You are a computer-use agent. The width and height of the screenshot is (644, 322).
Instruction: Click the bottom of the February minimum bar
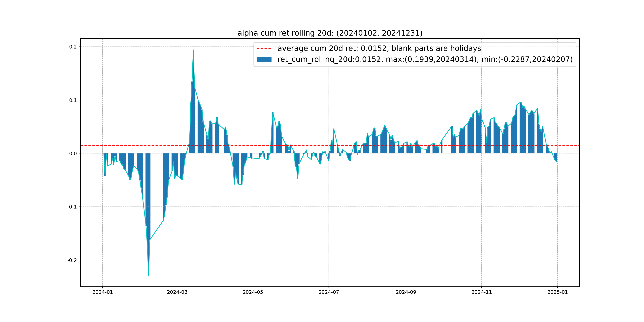[x=148, y=275]
